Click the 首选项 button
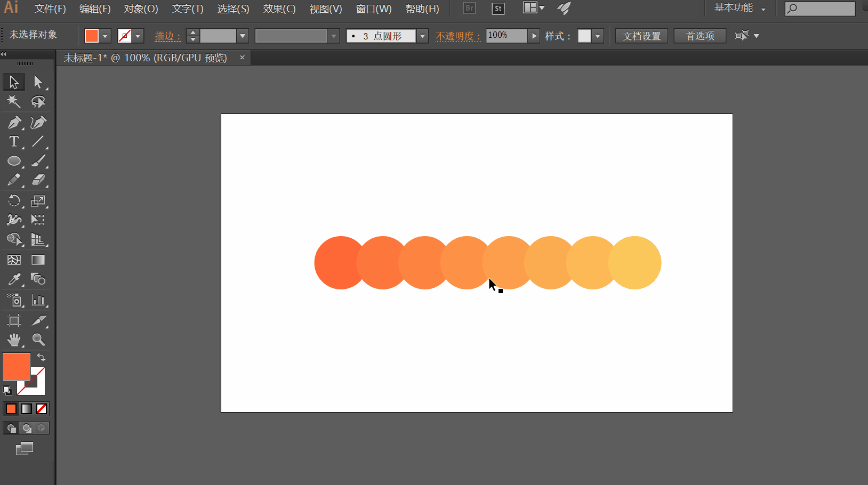The height and width of the screenshot is (485, 868). pyautogui.click(x=700, y=36)
